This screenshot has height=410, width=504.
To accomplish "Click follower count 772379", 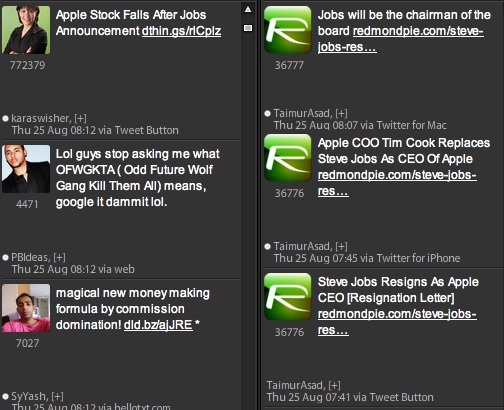I will coord(27,65).
